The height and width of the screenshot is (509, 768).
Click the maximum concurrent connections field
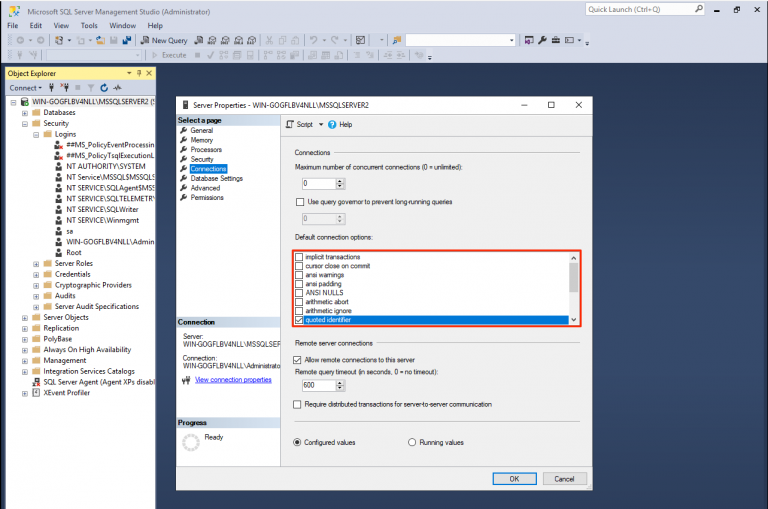point(319,184)
